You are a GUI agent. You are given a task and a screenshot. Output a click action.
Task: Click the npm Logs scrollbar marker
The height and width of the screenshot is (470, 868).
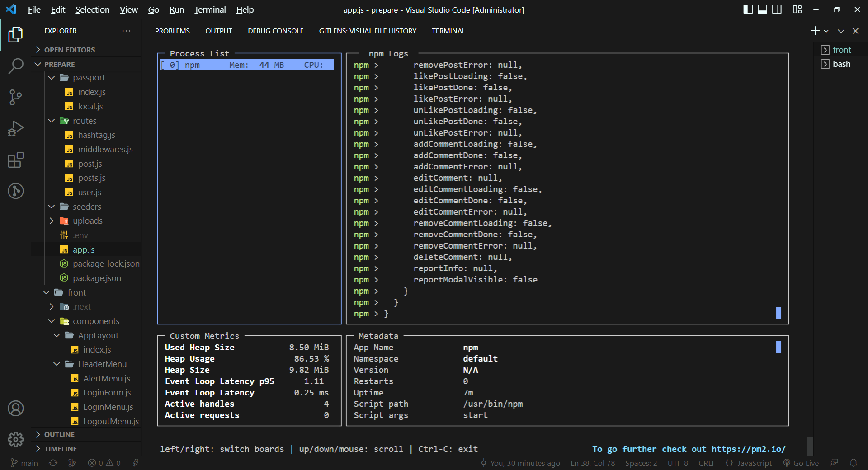coord(778,313)
